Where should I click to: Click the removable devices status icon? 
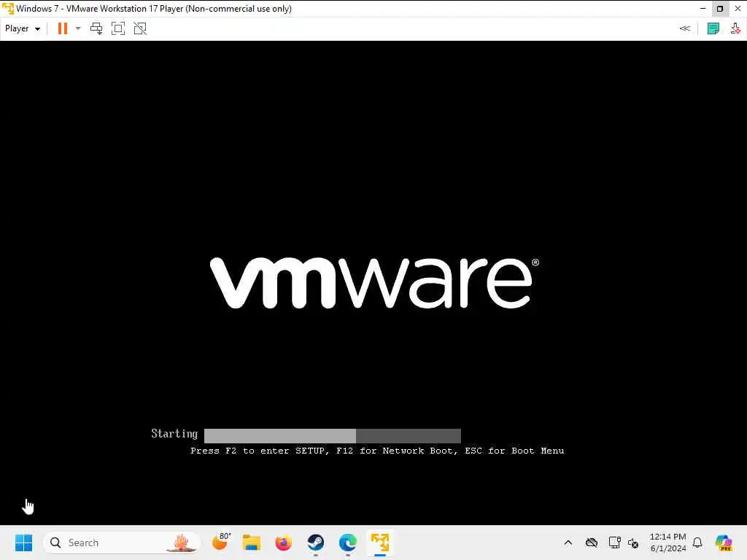[x=735, y=28]
